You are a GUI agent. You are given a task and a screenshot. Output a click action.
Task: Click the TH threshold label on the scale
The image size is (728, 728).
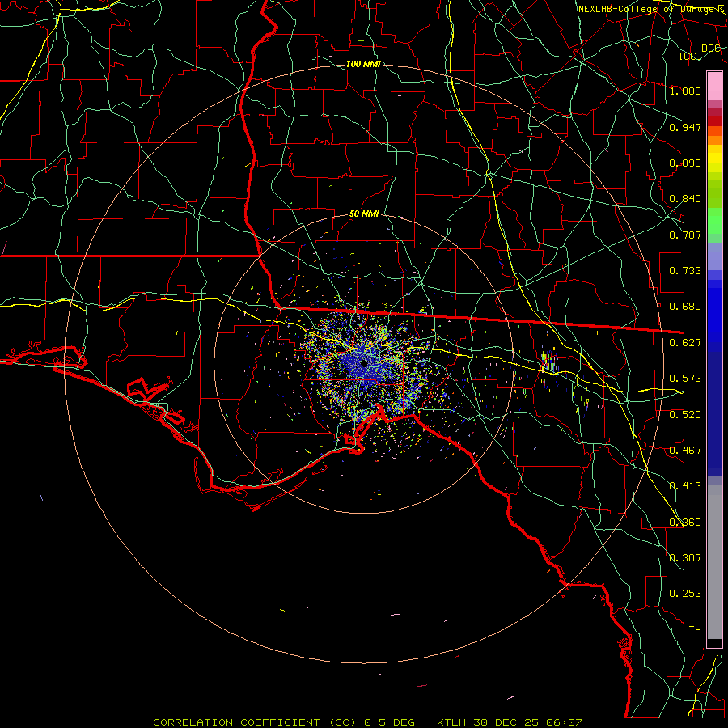tap(695, 630)
